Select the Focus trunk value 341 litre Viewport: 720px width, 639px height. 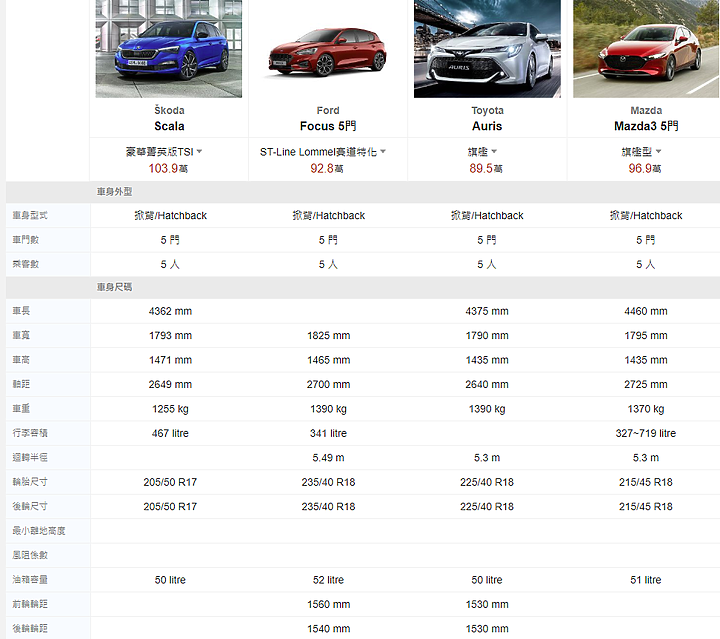(x=329, y=433)
